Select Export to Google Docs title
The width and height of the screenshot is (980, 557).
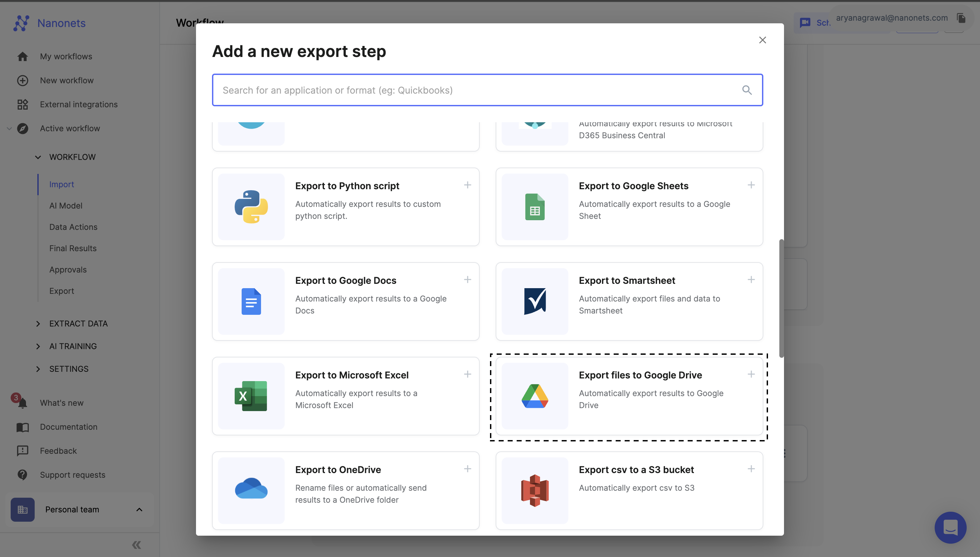point(346,280)
